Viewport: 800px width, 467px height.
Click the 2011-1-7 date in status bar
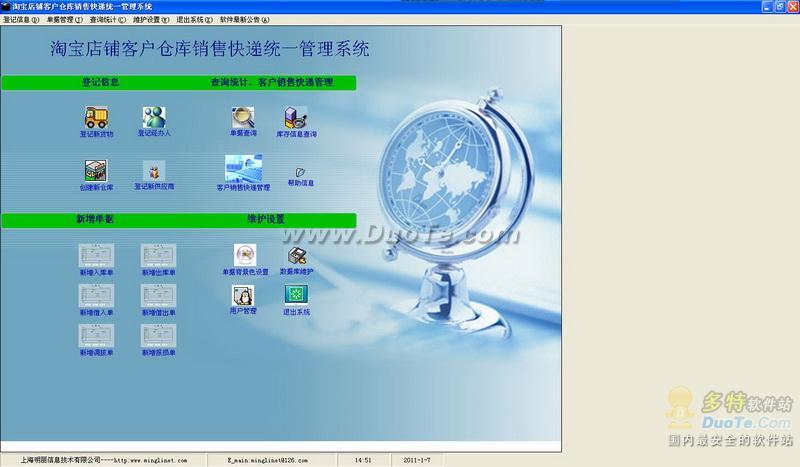[x=416, y=460]
